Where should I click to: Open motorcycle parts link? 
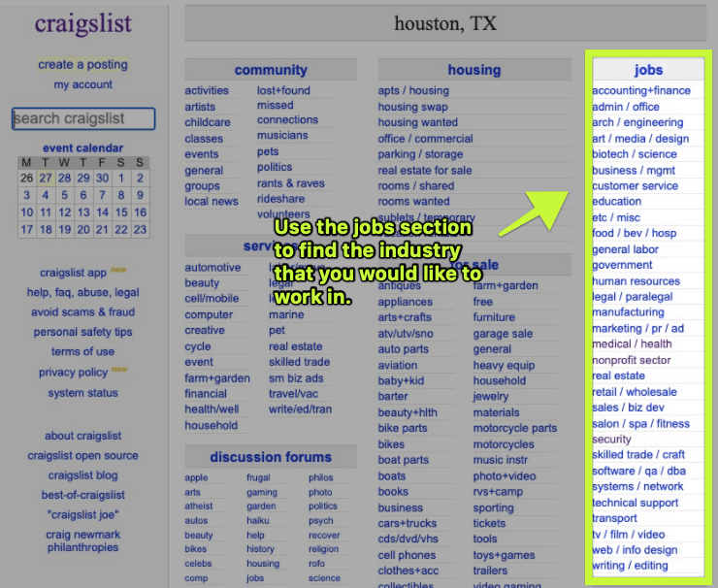[514, 428]
